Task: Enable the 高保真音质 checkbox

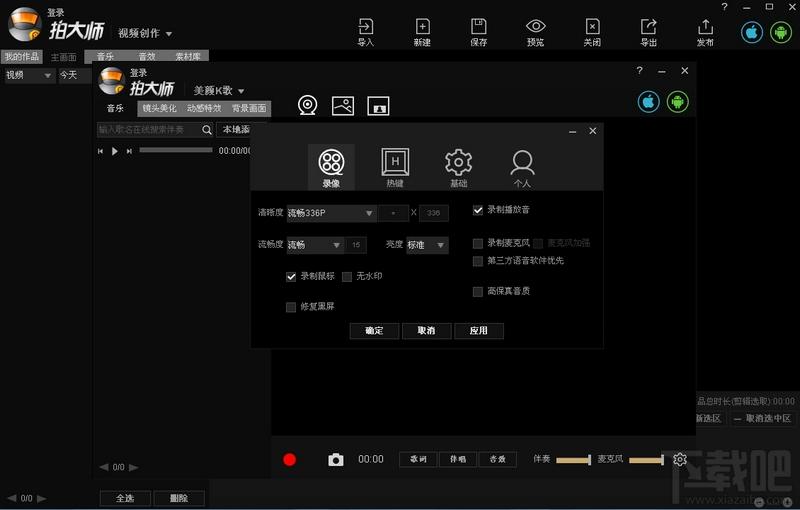Action: (x=478, y=292)
